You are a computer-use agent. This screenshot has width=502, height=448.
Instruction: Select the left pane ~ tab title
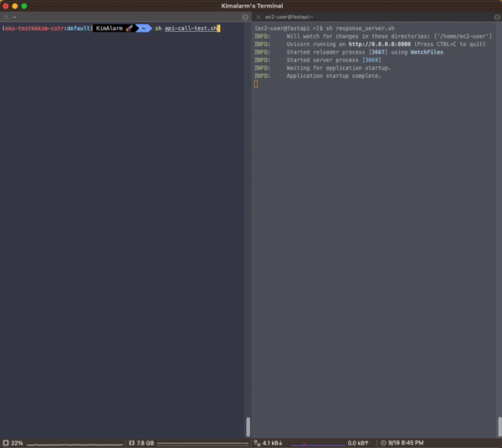(14, 17)
